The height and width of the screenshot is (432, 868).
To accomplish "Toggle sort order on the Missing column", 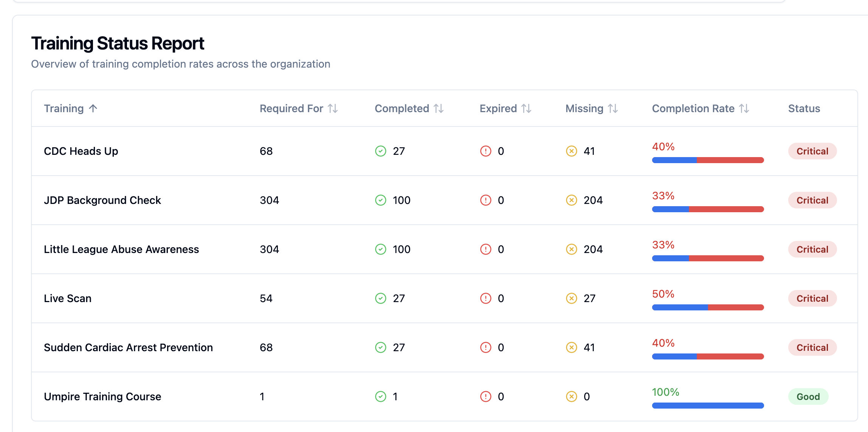I will 591,108.
